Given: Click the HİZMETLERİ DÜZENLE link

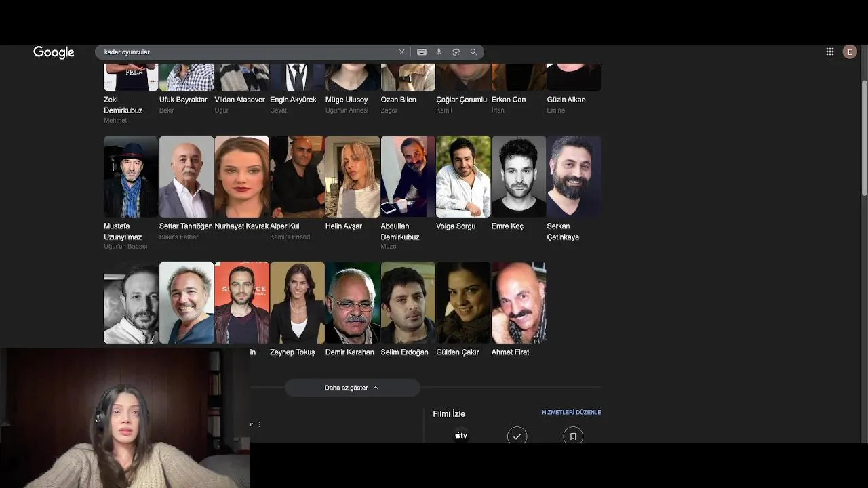Looking at the screenshot, I should [x=572, y=413].
